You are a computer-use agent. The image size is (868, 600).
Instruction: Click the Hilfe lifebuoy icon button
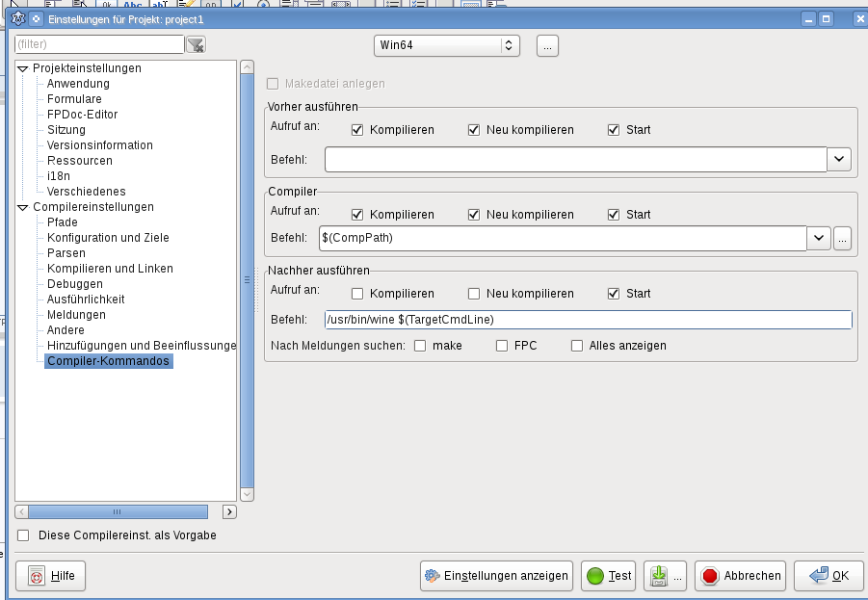coord(51,576)
